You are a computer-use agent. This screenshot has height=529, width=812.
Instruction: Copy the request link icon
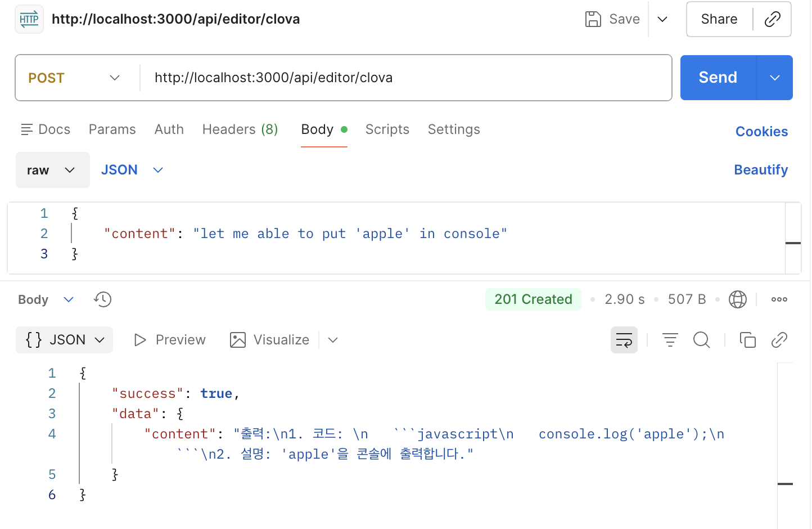pyautogui.click(x=772, y=19)
